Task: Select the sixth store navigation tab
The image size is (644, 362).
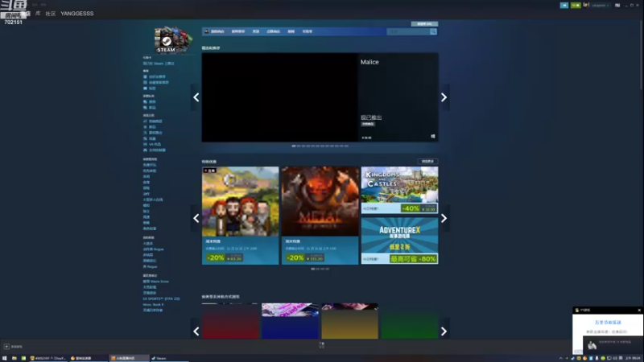Action: (308, 31)
